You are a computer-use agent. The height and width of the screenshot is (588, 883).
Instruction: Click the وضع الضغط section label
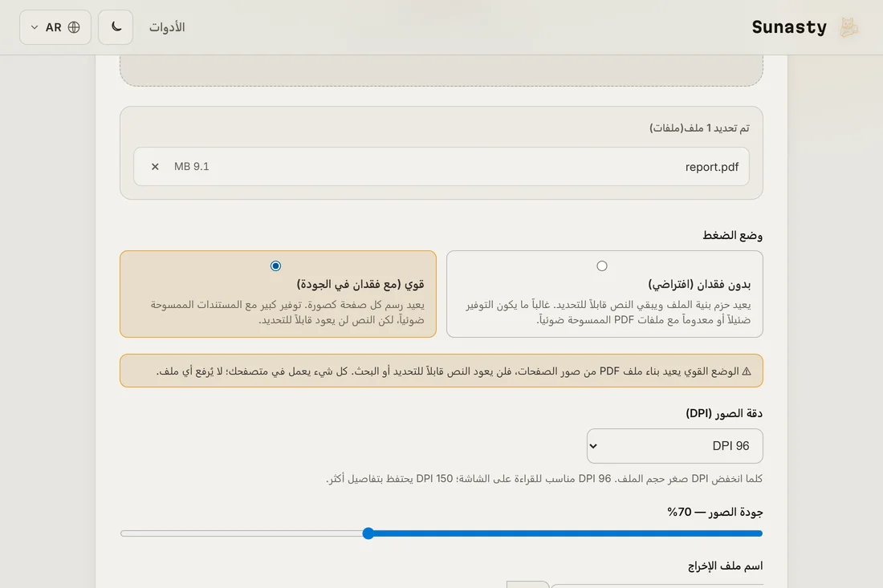click(x=732, y=235)
